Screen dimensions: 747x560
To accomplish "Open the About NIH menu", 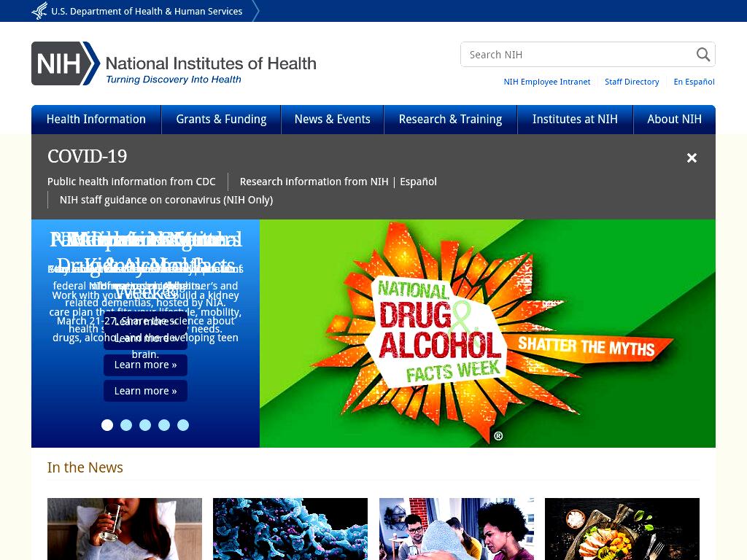I will pyautogui.click(x=674, y=119).
